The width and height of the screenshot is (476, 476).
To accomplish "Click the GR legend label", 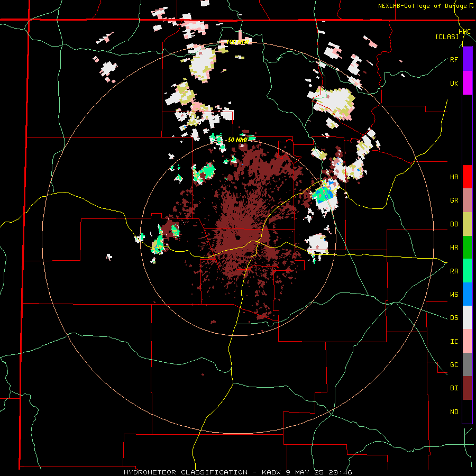I will coord(454,200).
